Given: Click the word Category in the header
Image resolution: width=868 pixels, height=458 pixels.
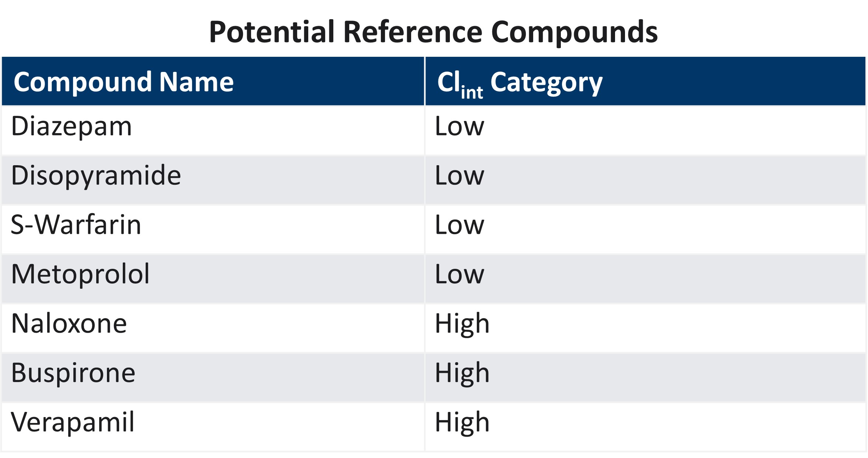Looking at the screenshot, I should (546, 83).
